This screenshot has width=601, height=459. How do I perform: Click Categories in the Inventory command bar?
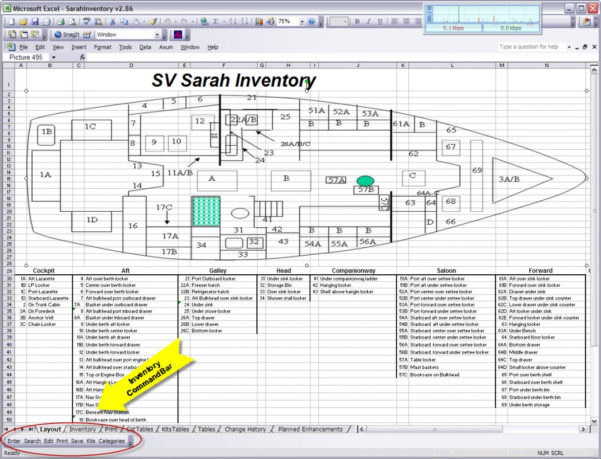[x=111, y=440]
